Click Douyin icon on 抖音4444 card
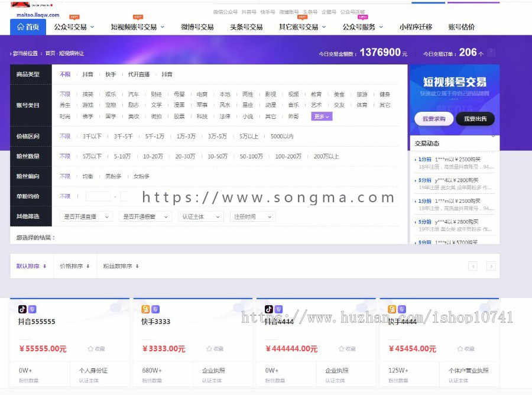 click(x=269, y=309)
